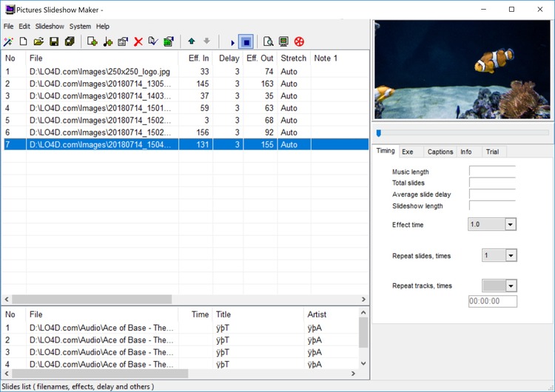Image resolution: width=555 pixels, height=392 pixels.
Task: Open the System menu
Action: 80,26
